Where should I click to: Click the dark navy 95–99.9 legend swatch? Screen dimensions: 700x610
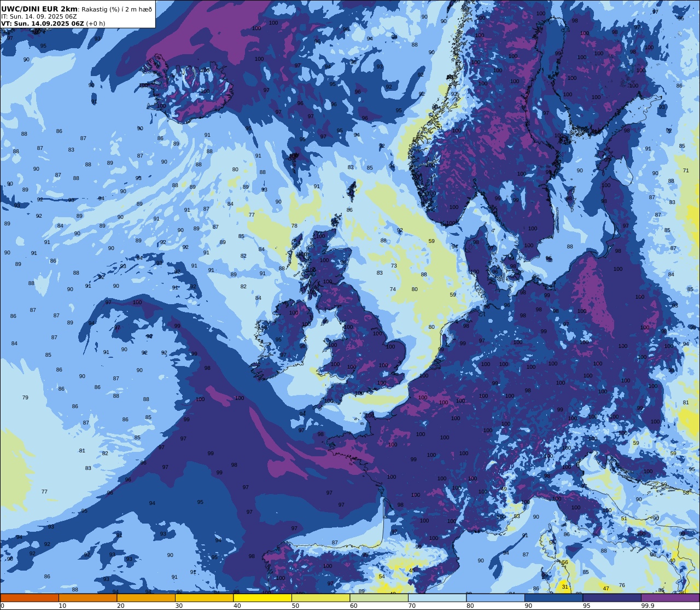tap(612, 597)
